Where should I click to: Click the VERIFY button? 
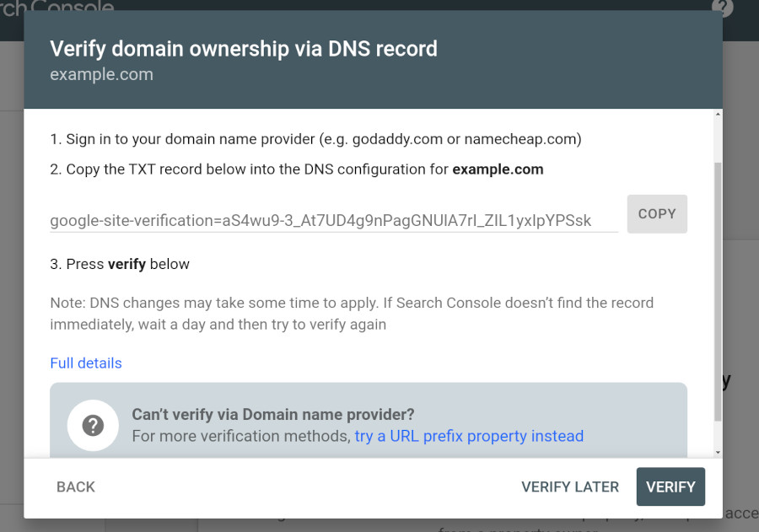coord(670,486)
